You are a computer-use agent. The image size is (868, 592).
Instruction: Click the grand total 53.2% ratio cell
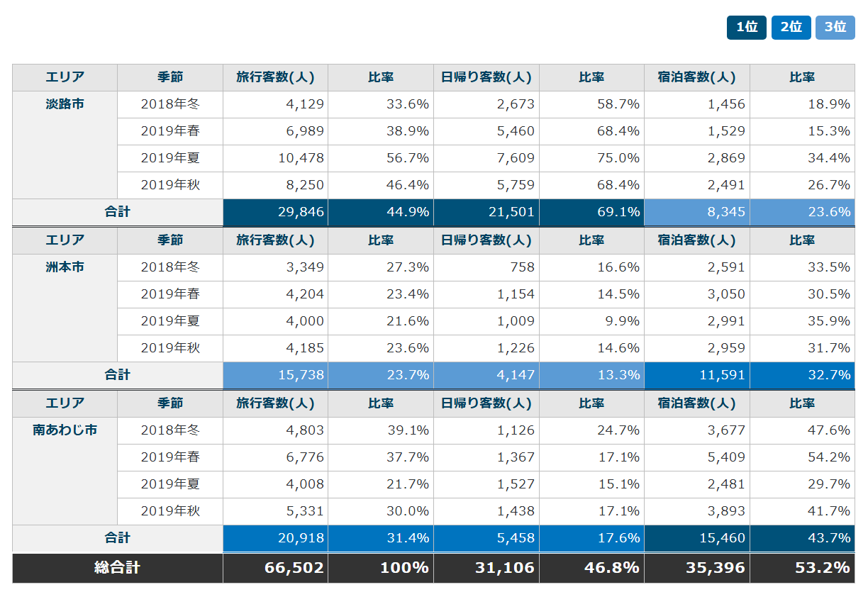pos(802,568)
